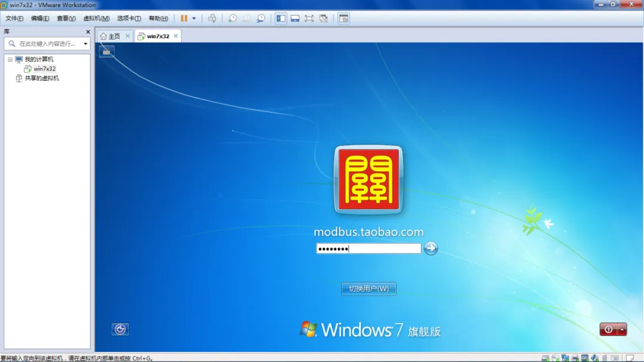The height and width of the screenshot is (362, 644).
Task: Open the library search filter dropdown
Action: [85, 44]
